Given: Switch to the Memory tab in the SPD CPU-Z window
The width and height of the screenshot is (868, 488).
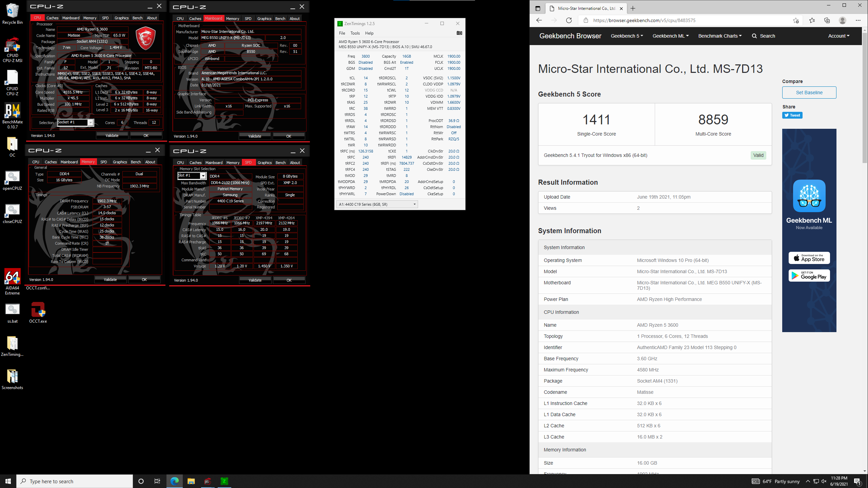Looking at the screenshot, I should (233, 163).
